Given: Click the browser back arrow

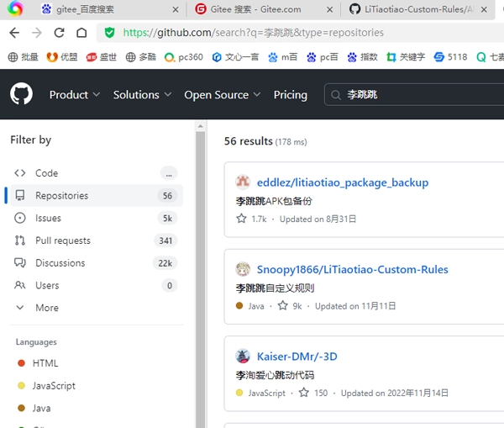Looking at the screenshot, I should point(14,33).
